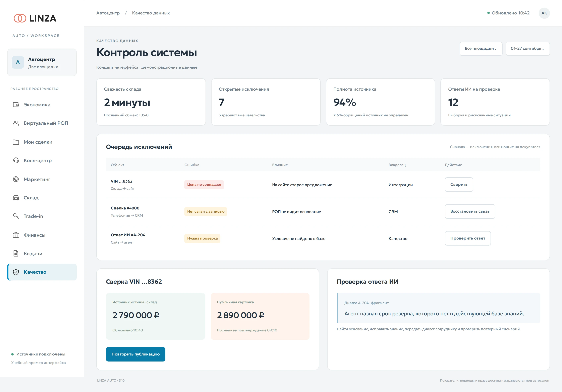Image resolution: width=562 pixels, height=392 pixels.
Task: Open Колл-центр section
Action: (x=42, y=160)
